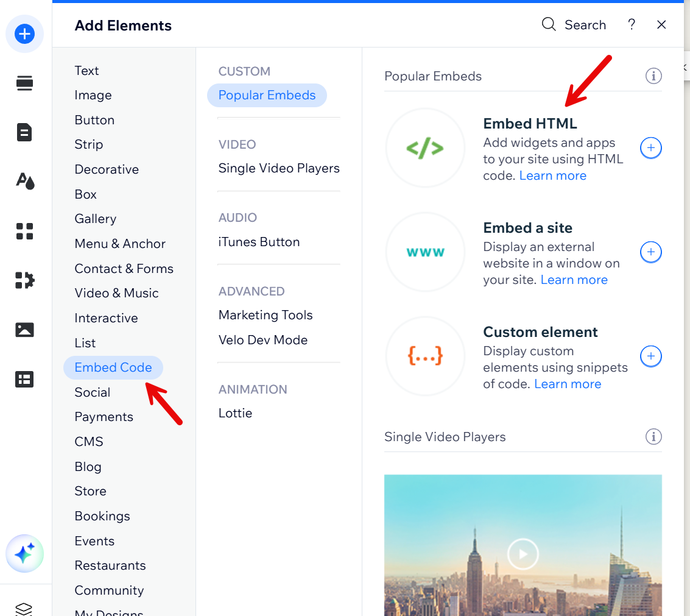Open the Media panel icon
Image resolution: width=690 pixels, height=616 pixels.
click(x=24, y=329)
